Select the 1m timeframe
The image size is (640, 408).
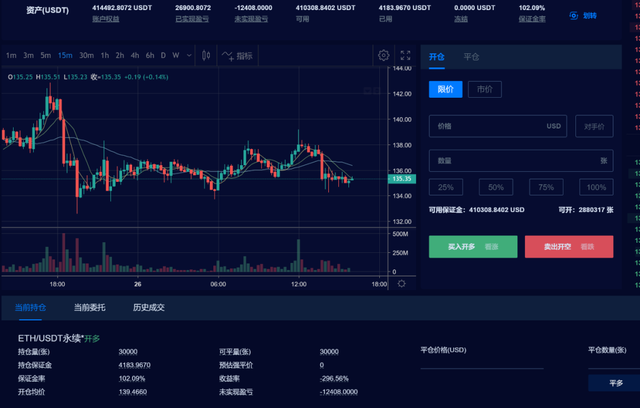(11, 55)
